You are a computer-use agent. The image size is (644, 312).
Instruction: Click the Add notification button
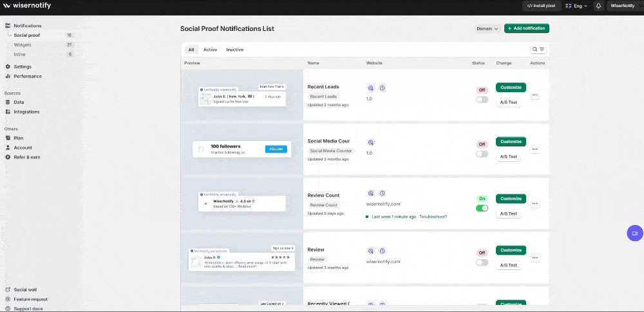pos(527,28)
